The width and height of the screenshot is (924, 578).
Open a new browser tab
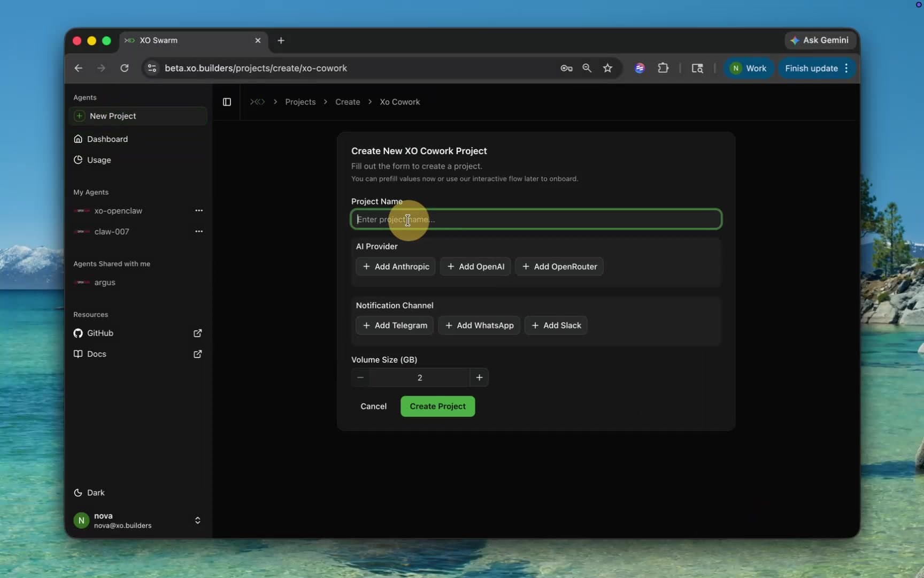pyautogui.click(x=281, y=41)
